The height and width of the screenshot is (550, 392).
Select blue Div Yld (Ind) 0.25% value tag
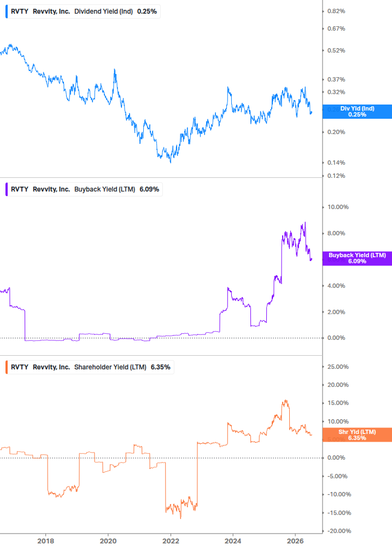tap(358, 112)
